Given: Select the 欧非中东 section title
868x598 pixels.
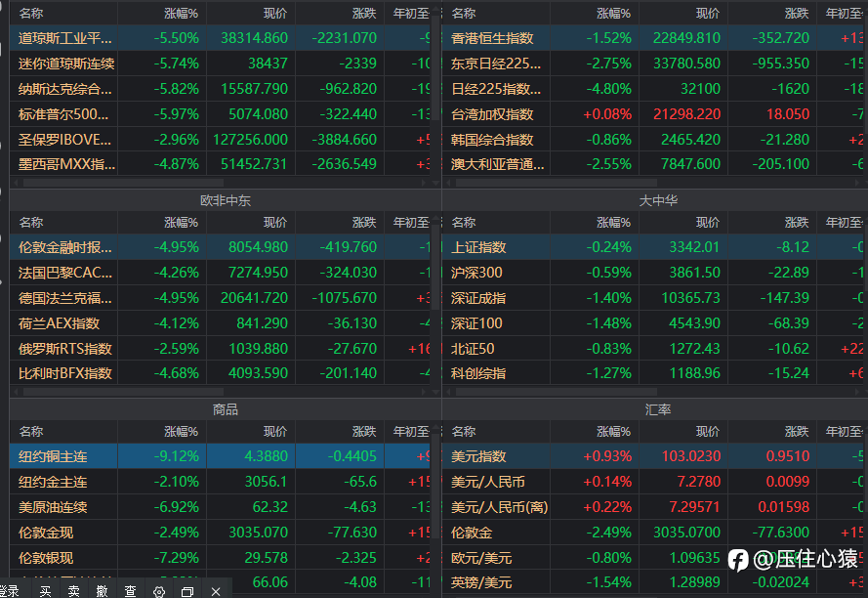Looking at the screenshot, I should (226, 200).
